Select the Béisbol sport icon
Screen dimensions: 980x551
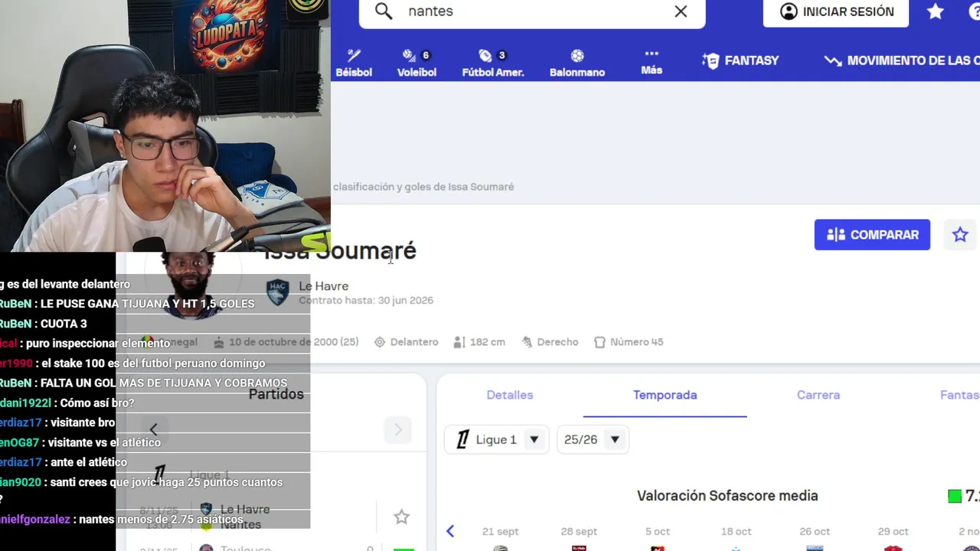[x=354, y=63]
